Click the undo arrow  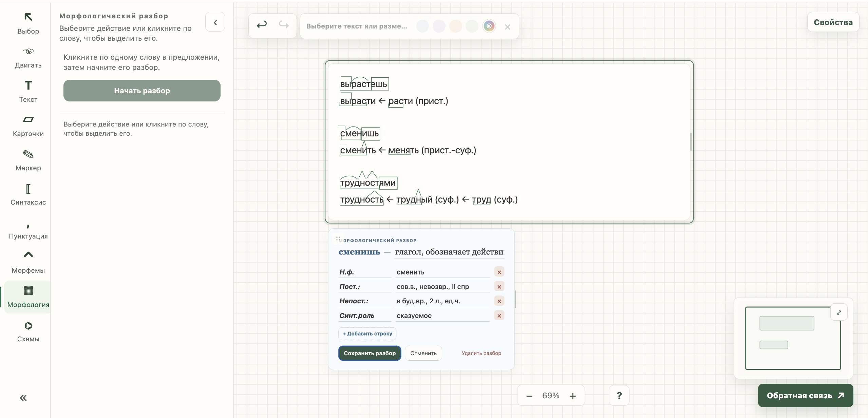(262, 25)
